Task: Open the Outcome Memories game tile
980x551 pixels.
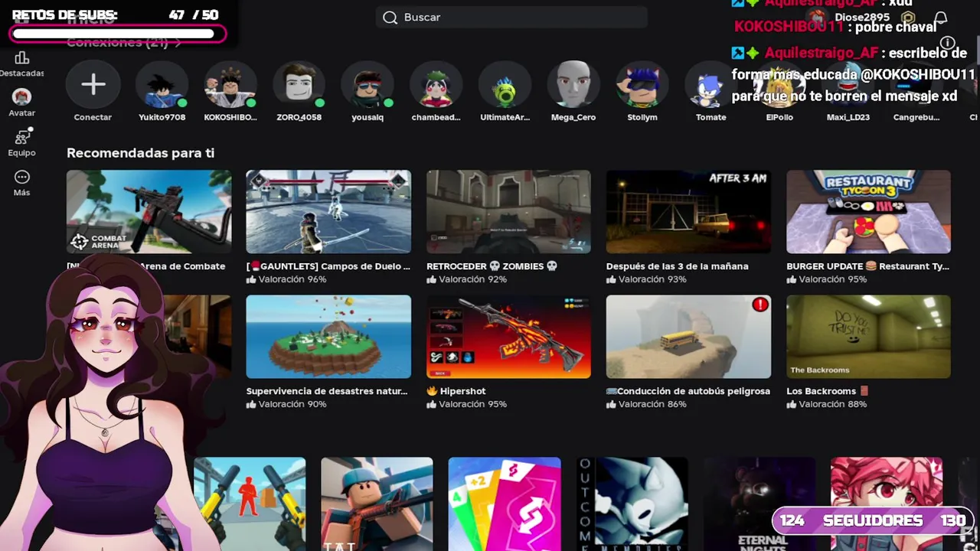Action: 632,504
